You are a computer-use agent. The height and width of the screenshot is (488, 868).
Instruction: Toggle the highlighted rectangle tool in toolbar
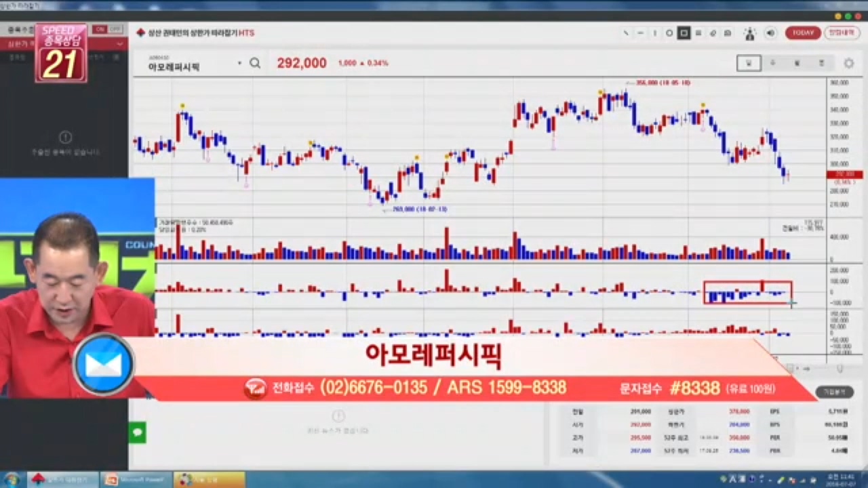(x=684, y=33)
